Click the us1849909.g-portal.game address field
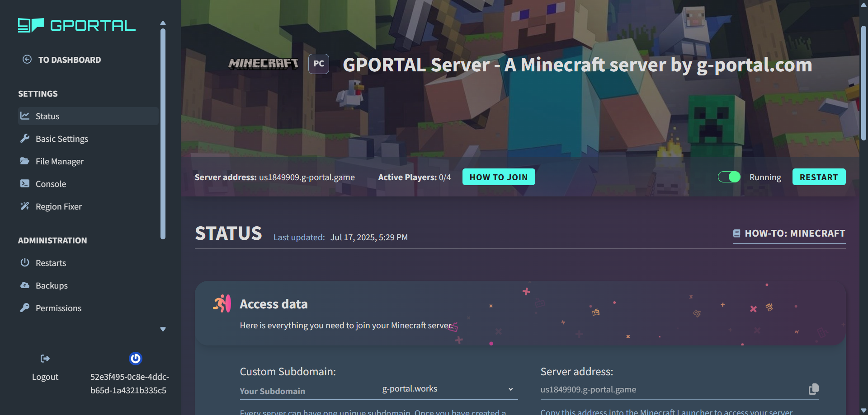The height and width of the screenshot is (415, 868). click(671, 389)
